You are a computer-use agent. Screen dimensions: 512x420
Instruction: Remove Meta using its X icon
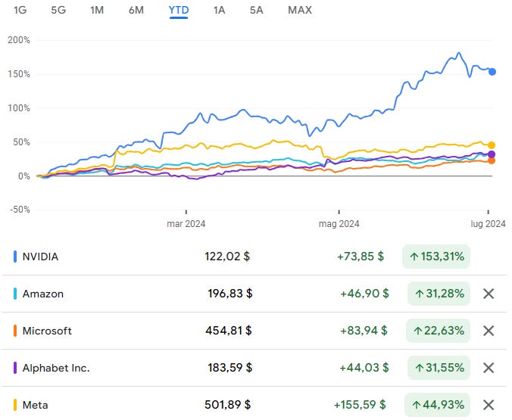(489, 405)
